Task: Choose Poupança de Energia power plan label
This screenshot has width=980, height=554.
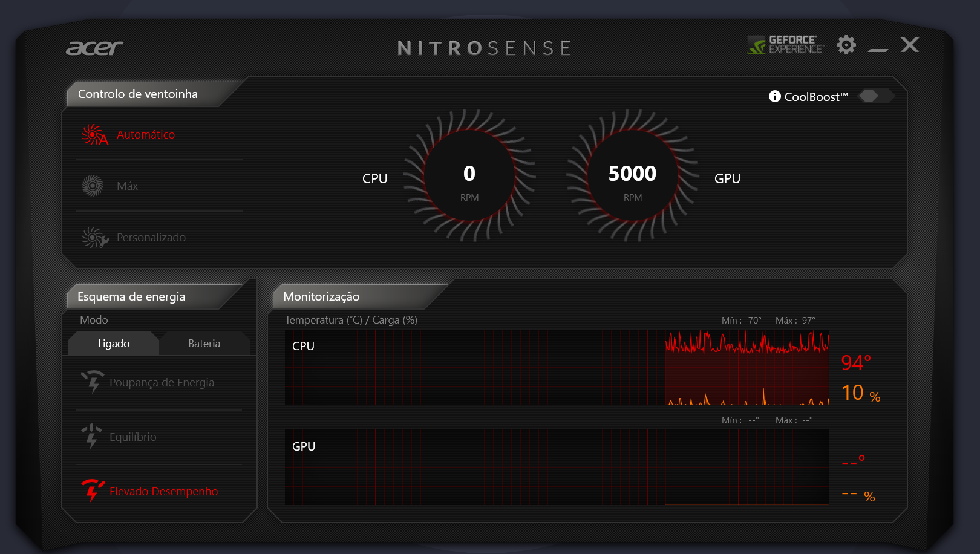Action: pyautogui.click(x=162, y=383)
